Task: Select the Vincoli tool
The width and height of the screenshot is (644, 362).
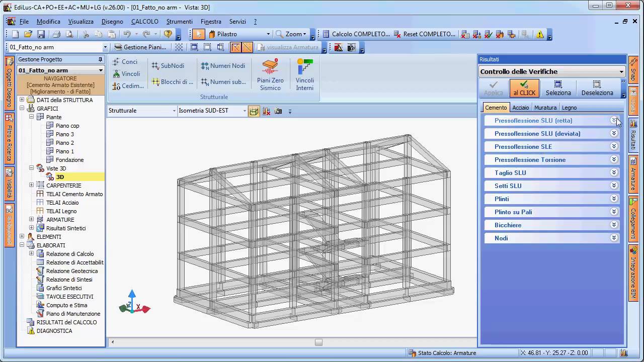Action: 126,74
